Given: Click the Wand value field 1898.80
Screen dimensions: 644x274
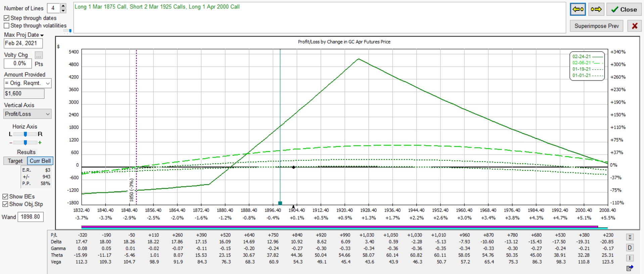Looking at the screenshot, I should 31,217.
